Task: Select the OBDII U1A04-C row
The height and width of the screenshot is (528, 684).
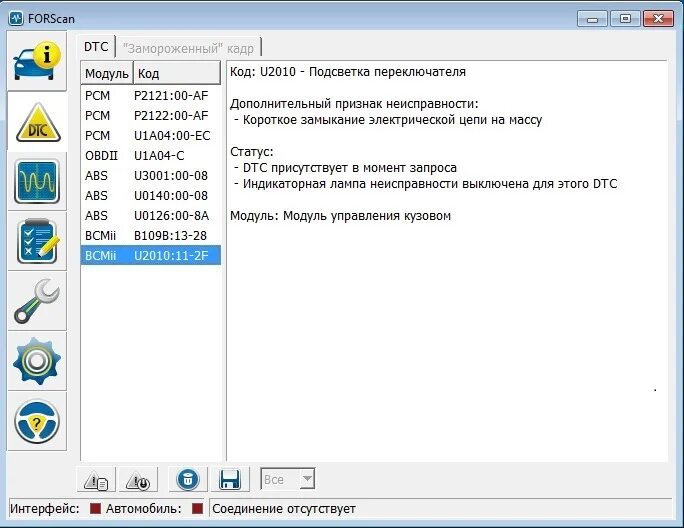Action: [x=150, y=156]
